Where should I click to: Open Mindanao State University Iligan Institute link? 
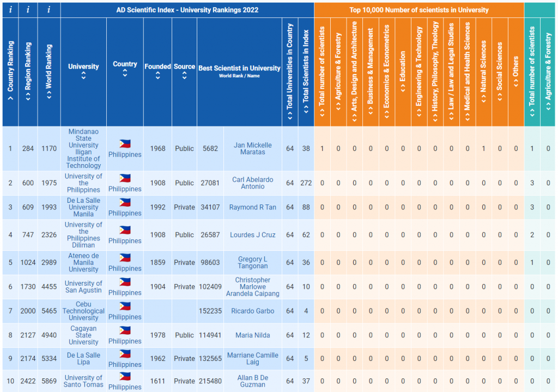(83, 148)
